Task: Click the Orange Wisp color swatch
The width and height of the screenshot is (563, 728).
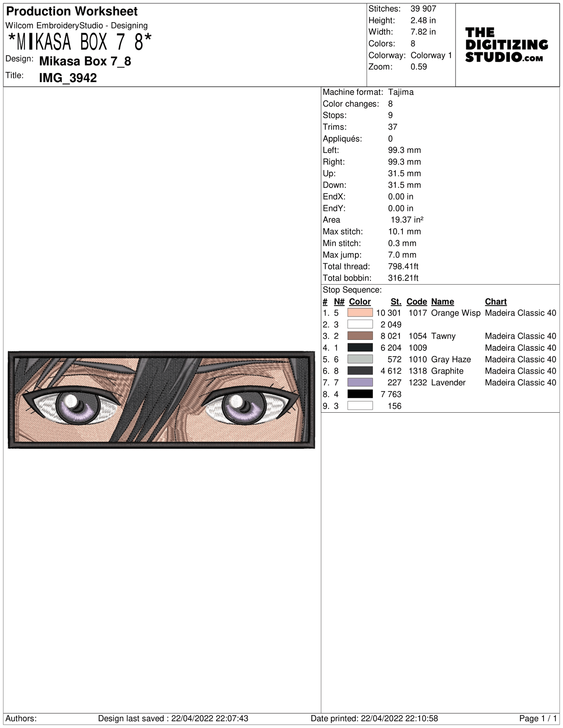Action: tap(360, 313)
